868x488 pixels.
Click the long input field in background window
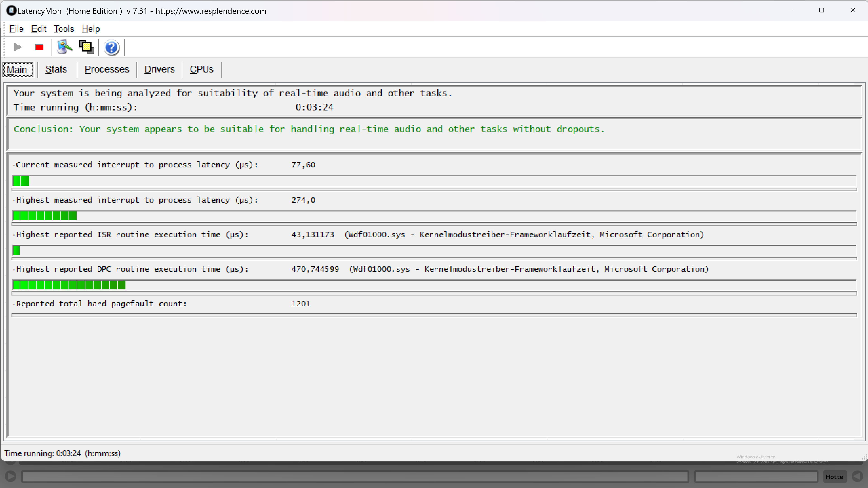(x=355, y=477)
